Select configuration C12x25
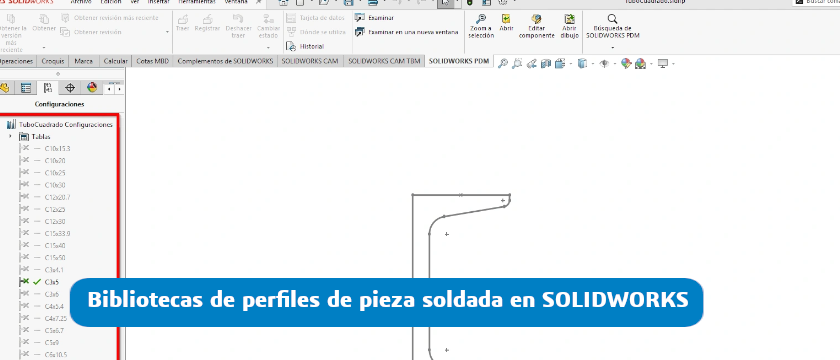Screen dimensions: 840x360 pos(55,209)
